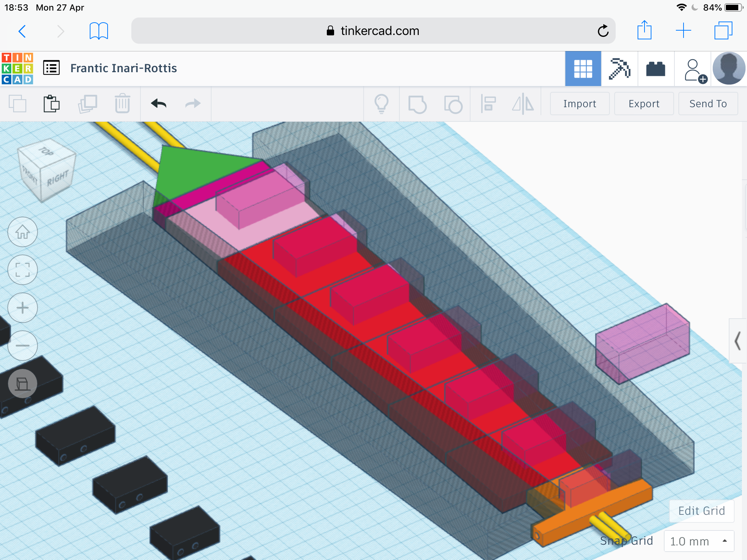Image resolution: width=747 pixels, height=560 pixels.
Task: Tap the tinkercad.com address bar
Action: point(373,31)
